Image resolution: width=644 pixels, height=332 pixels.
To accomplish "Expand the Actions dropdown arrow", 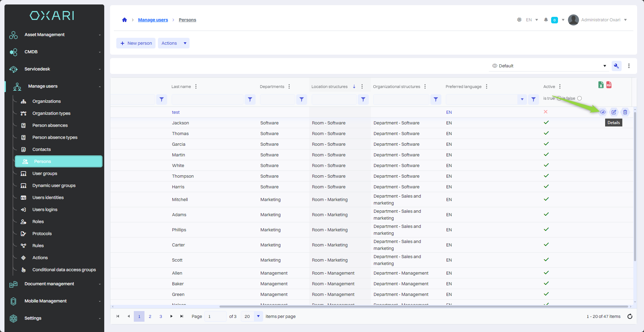I will [x=185, y=43].
